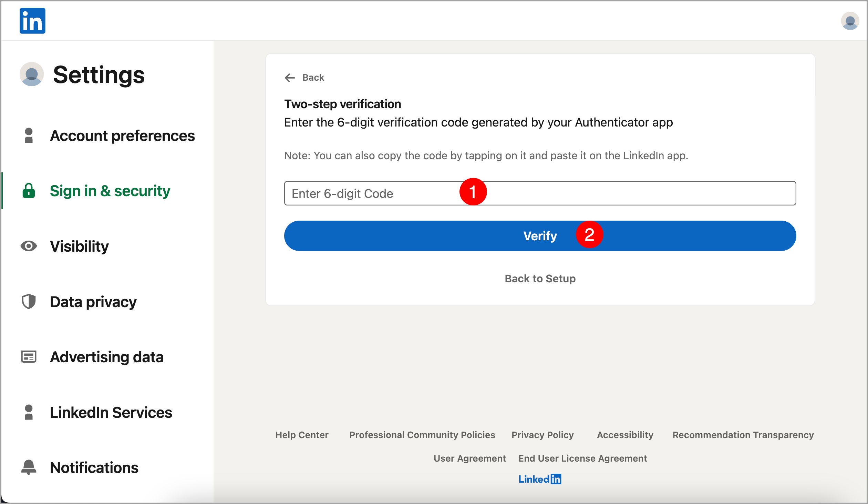Click the profile photo beside Settings heading

click(32, 74)
